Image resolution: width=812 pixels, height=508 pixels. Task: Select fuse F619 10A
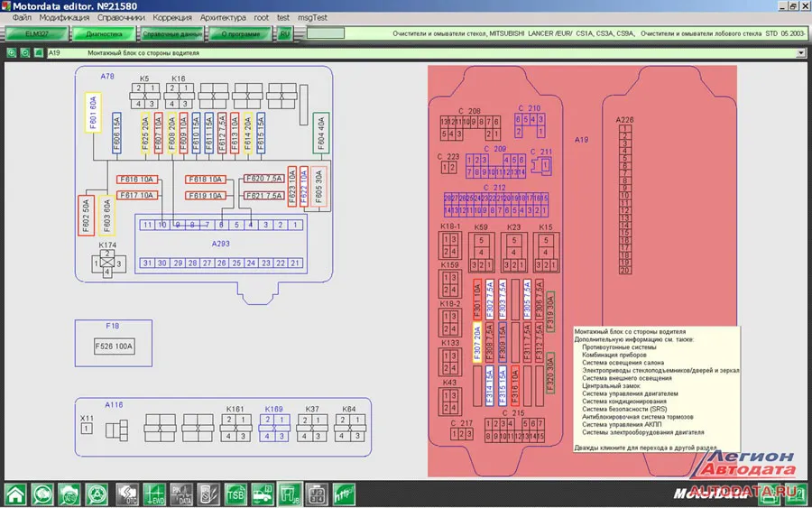tap(205, 196)
